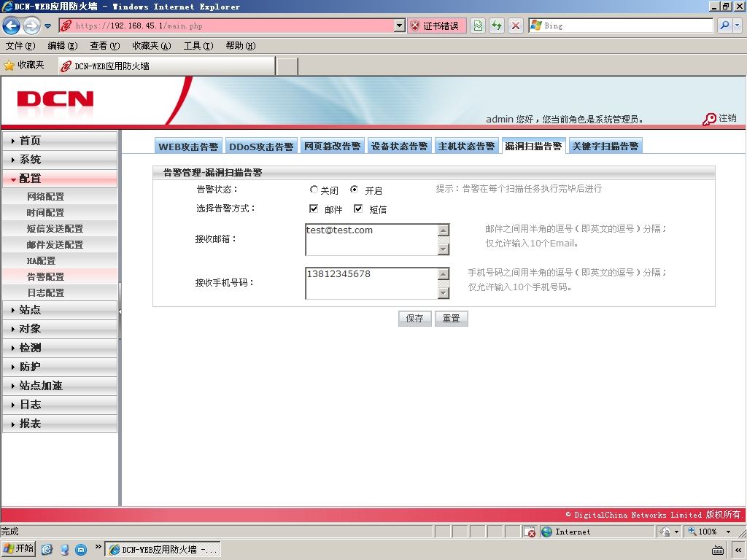Open the 查看 menu
This screenshot has height=560, width=747.
[x=105, y=46]
